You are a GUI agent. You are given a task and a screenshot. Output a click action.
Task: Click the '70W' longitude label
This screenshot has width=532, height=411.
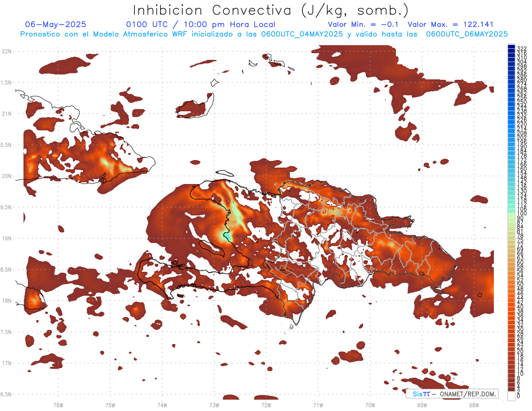[x=370, y=405]
